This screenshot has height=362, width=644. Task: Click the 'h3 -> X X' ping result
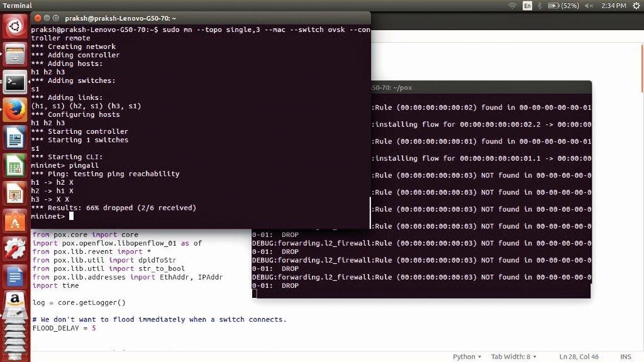[x=50, y=199]
